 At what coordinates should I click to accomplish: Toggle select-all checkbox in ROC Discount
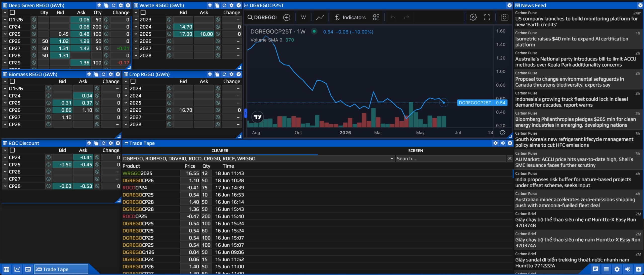pyautogui.click(x=12, y=150)
